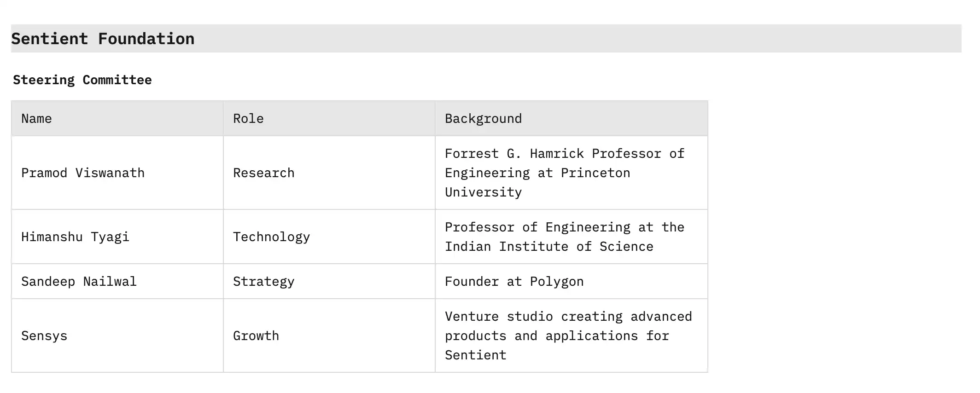Image resolution: width=980 pixels, height=393 pixels.
Task: Click the Sandeep Nailwal name cell
Action: tap(79, 282)
